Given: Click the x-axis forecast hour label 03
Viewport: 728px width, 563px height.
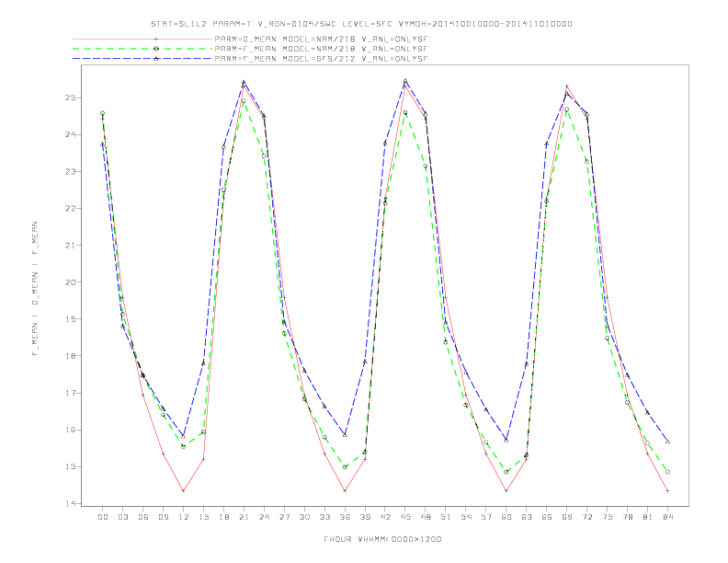Looking at the screenshot, I should pos(122,517).
